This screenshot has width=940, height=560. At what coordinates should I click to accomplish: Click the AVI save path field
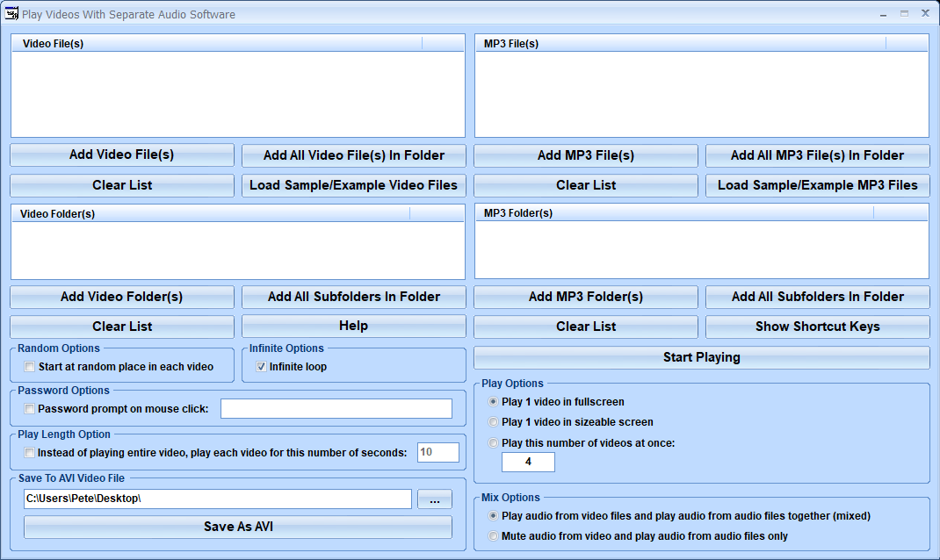tap(218, 499)
